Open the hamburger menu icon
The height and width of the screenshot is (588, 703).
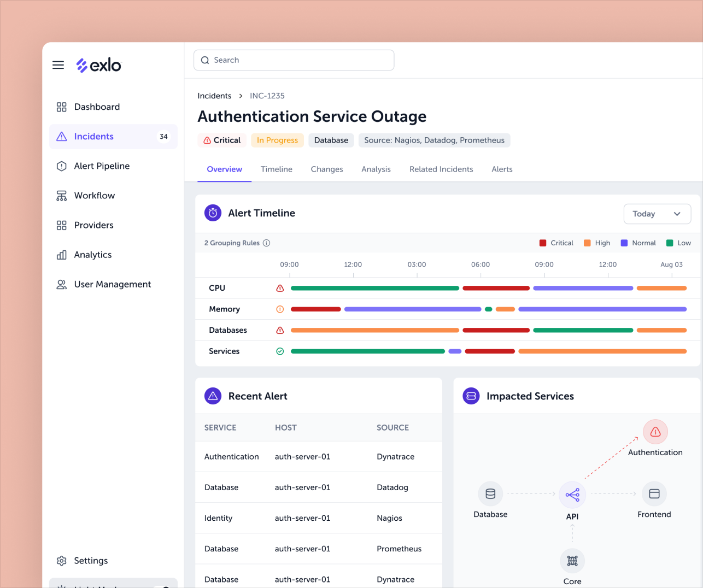(58, 65)
